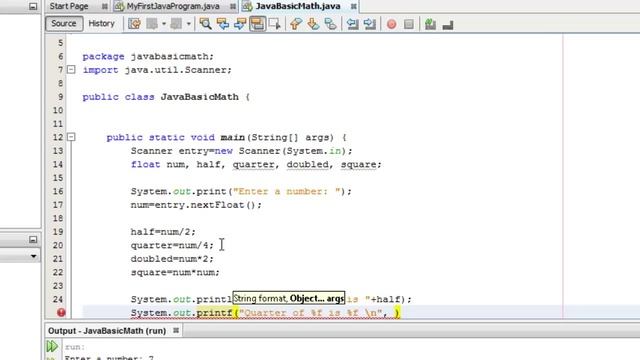The width and height of the screenshot is (640, 360).
Task: Click the underlined variable 'square' on line 14
Action: (358, 164)
